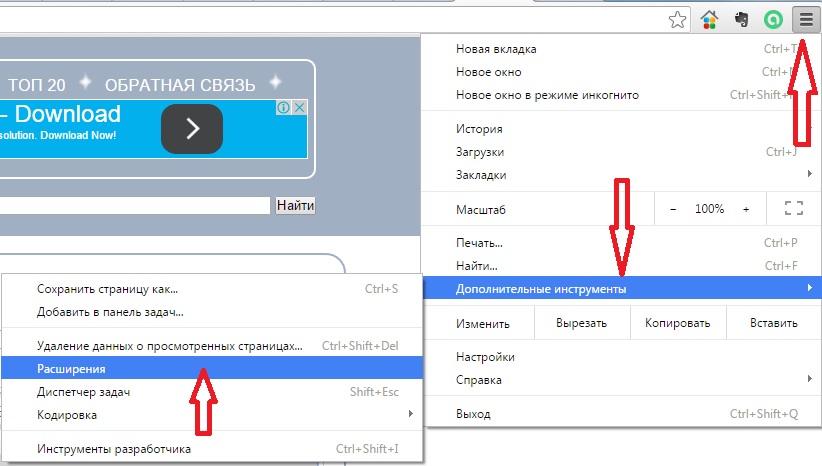Image resolution: width=822 pixels, height=466 pixels.
Task: Open the Evernote elephant extension
Action: [x=741, y=19]
